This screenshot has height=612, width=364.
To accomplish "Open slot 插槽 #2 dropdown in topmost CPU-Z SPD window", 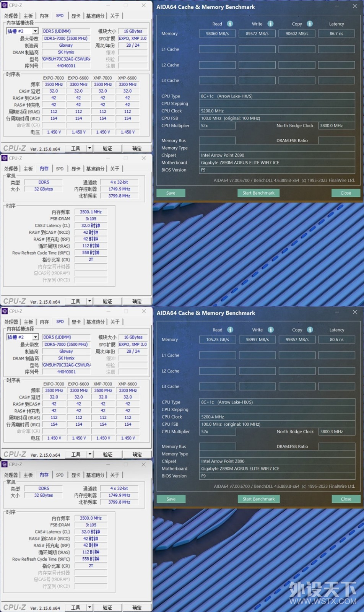I will pyautogui.click(x=35, y=31).
